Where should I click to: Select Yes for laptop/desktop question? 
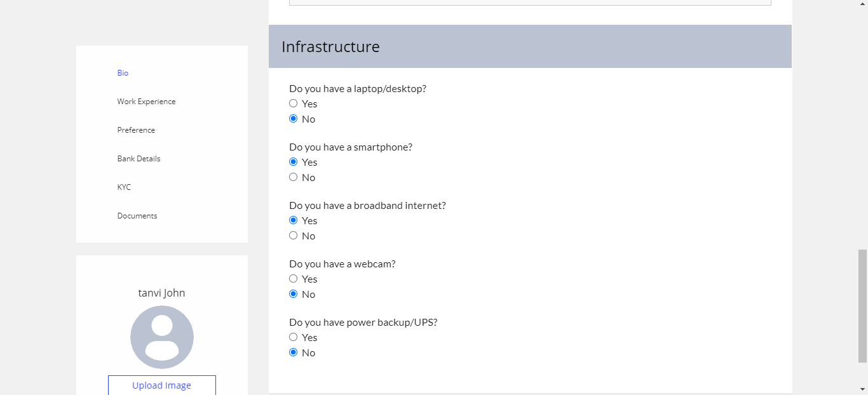click(293, 104)
